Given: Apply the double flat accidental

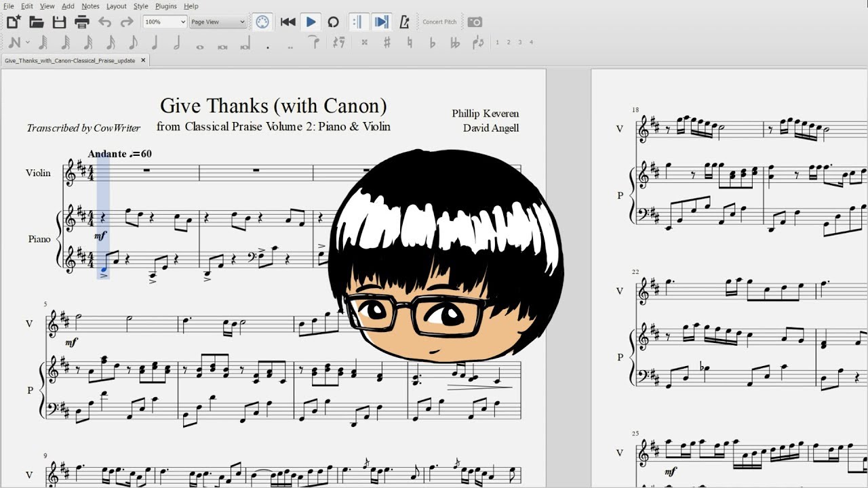Looking at the screenshot, I should pos(455,43).
